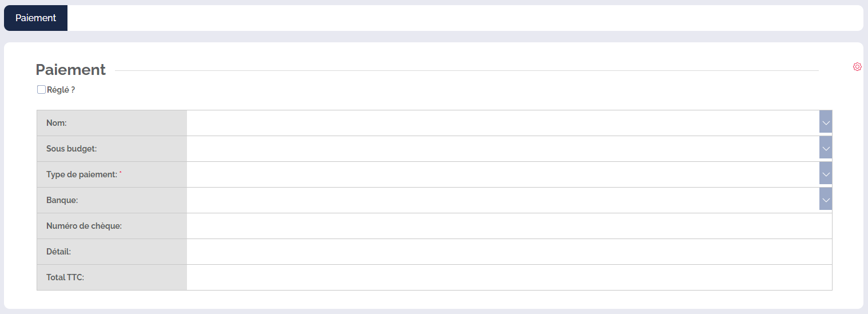Screen dimensions: 868x314
Task: Focus the Sous budget combo box field
Action: coord(502,148)
